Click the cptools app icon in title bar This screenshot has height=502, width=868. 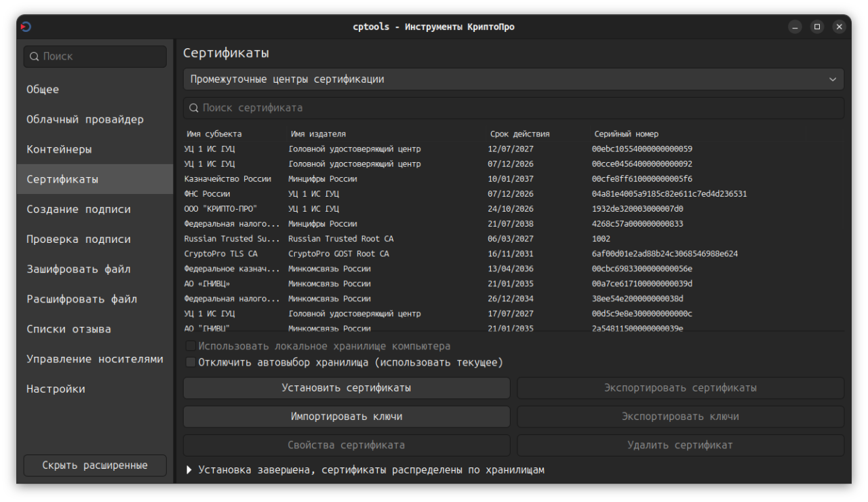tap(26, 27)
